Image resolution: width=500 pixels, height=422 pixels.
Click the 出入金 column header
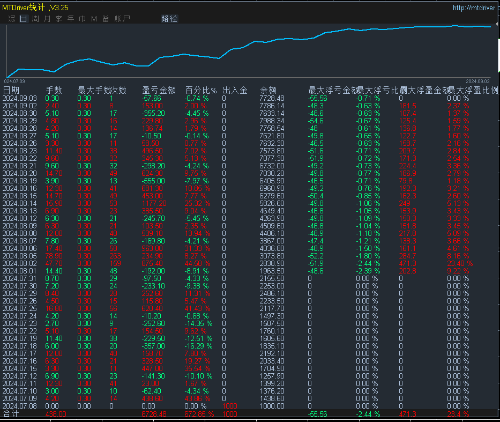[235, 90]
